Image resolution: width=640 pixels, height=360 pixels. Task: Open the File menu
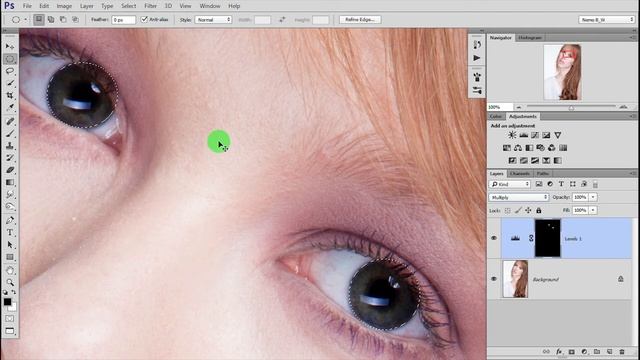27,6
